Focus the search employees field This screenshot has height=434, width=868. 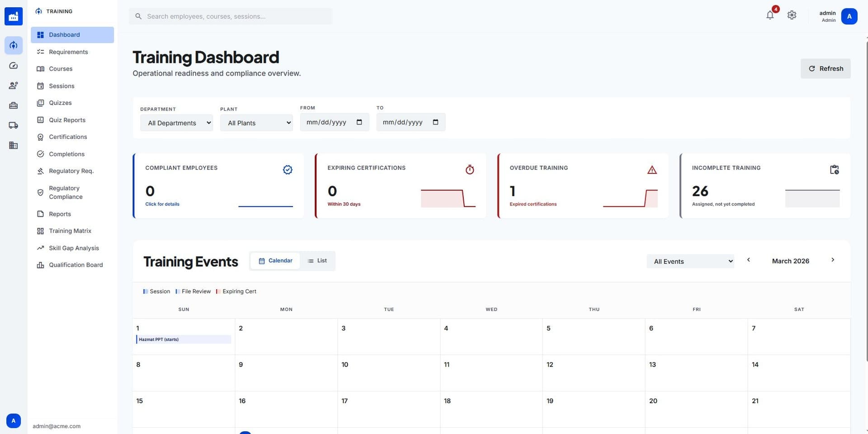231,16
